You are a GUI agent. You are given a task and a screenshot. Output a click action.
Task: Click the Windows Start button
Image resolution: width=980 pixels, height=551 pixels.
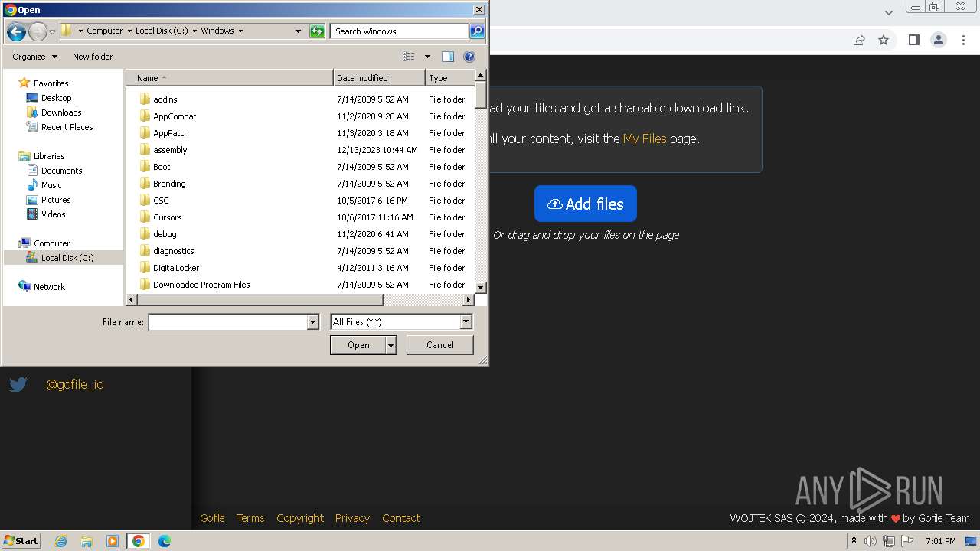click(x=21, y=541)
